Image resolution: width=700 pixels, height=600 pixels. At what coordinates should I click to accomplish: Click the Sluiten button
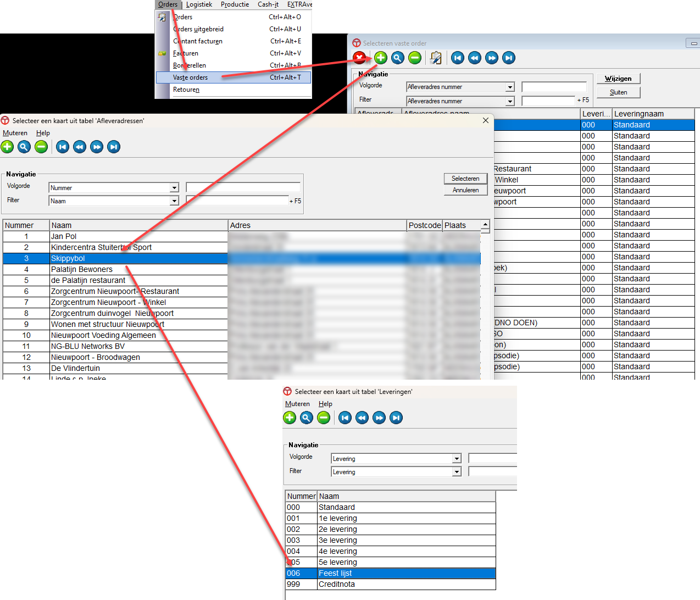pyautogui.click(x=618, y=92)
